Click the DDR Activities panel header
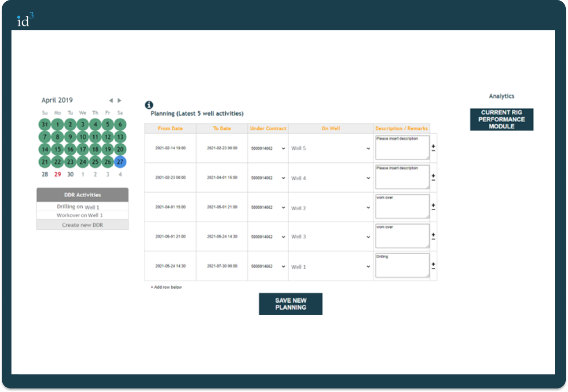568x392 pixels. pyautogui.click(x=83, y=195)
